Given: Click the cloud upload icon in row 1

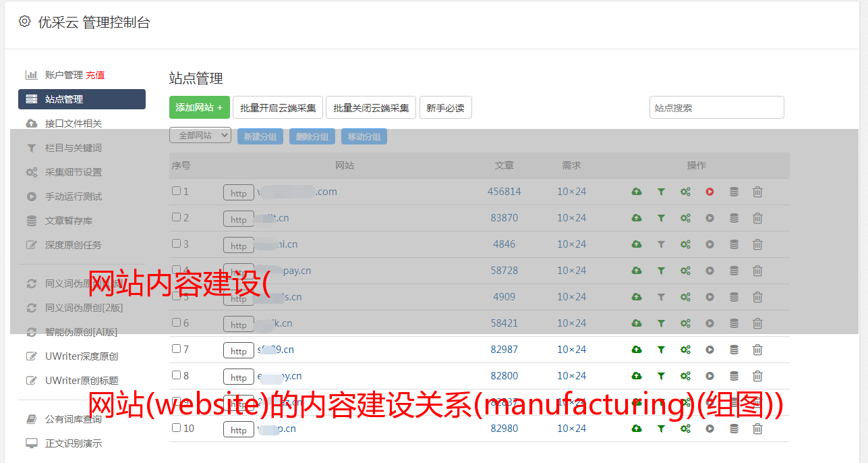Looking at the screenshot, I should click(x=637, y=192).
